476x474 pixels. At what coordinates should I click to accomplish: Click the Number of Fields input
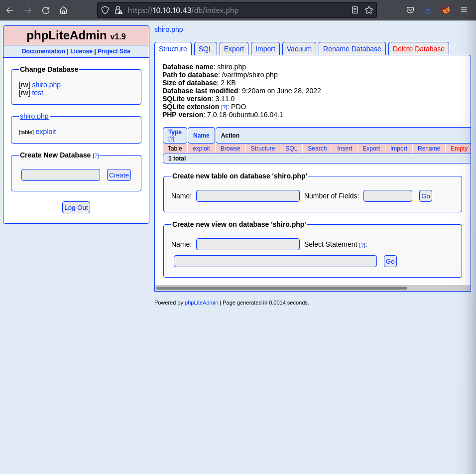point(387,196)
